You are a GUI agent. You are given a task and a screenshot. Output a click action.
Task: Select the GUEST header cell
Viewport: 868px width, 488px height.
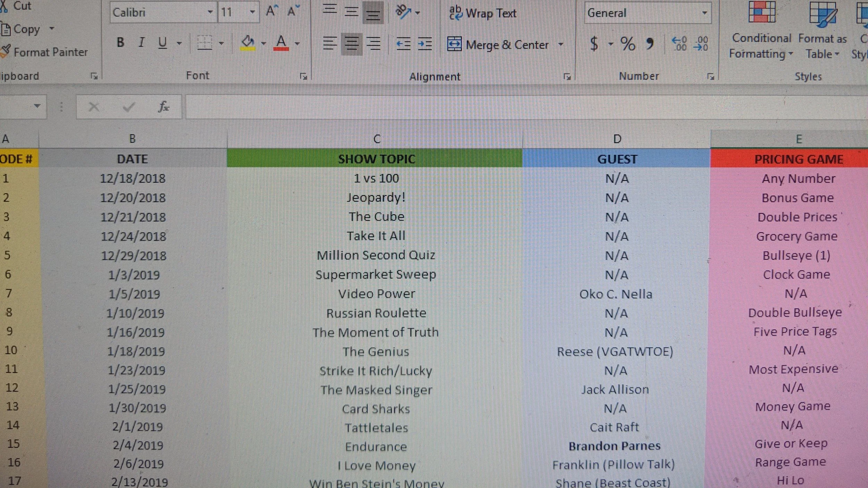point(617,159)
